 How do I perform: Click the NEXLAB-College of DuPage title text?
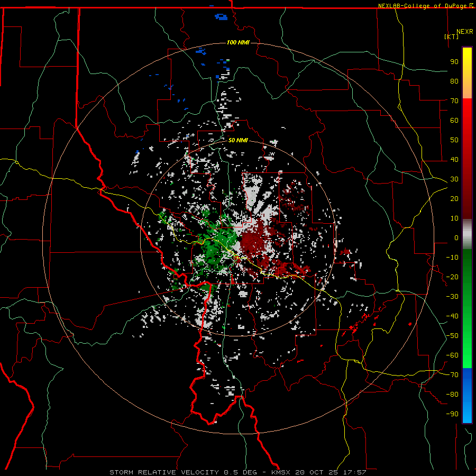pos(422,6)
